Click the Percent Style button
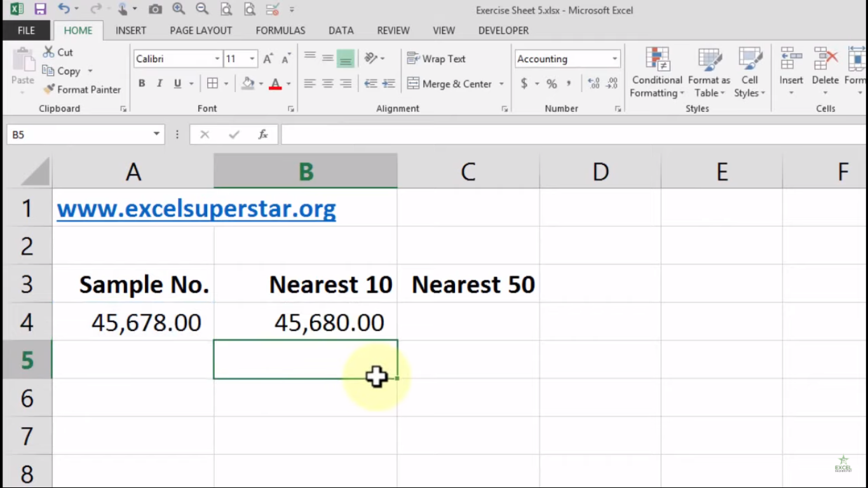Viewport: 868px width, 488px height. [x=552, y=83]
